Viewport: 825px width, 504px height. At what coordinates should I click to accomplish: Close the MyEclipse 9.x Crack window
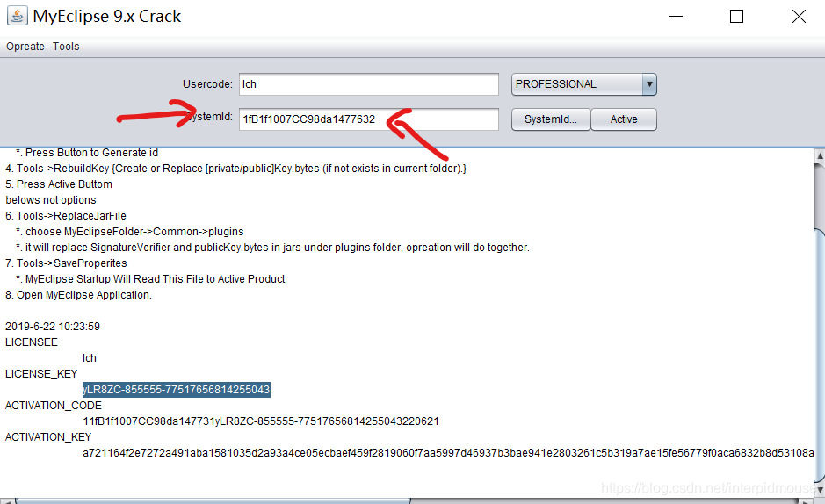(799, 17)
